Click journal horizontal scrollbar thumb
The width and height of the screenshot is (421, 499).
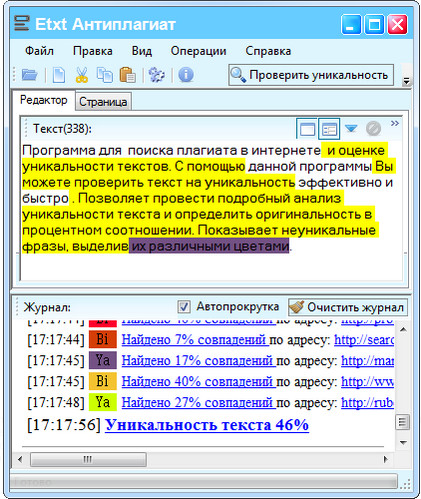[88, 459]
